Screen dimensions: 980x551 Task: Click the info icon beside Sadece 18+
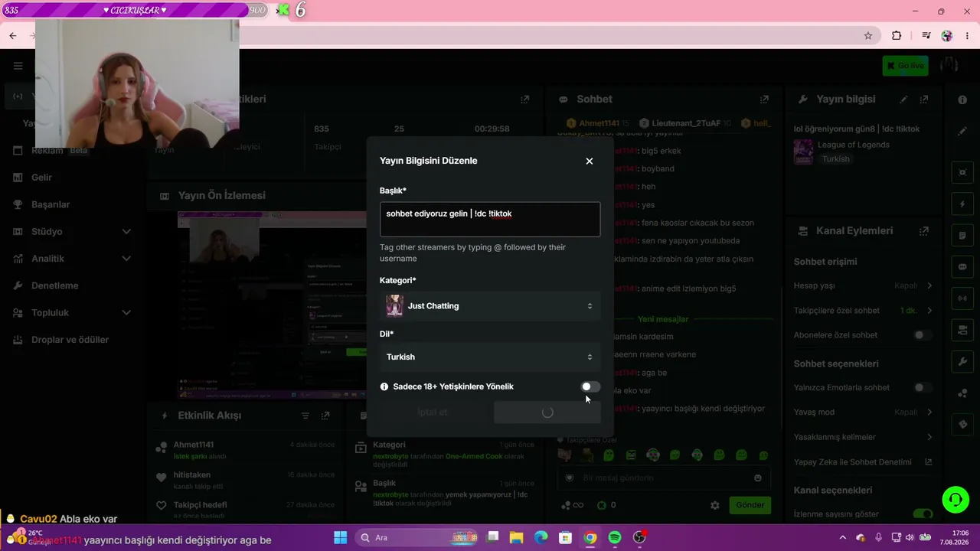[384, 386]
